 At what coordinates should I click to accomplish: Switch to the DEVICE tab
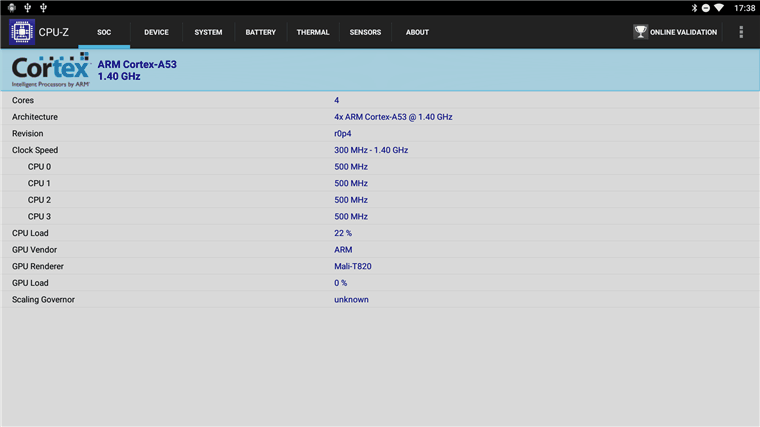(156, 32)
